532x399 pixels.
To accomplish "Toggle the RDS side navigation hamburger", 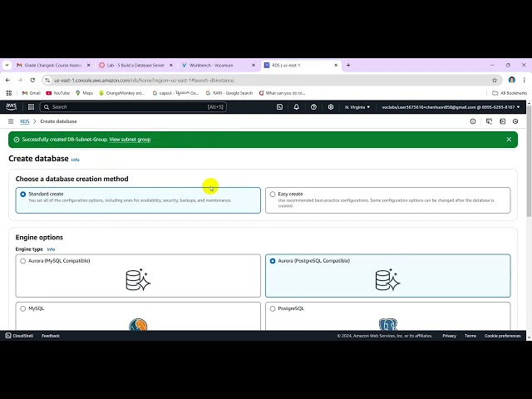I will (11, 121).
